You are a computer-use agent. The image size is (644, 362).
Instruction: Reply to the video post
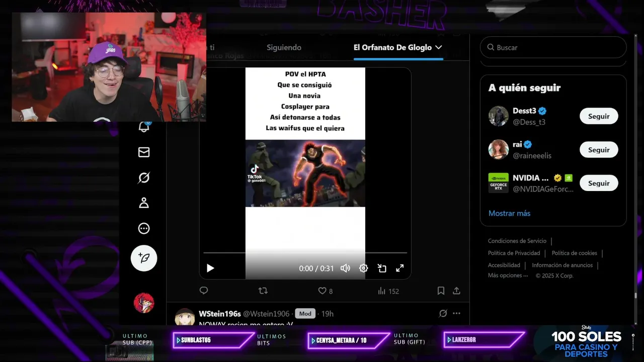pyautogui.click(x=204, y=291)
